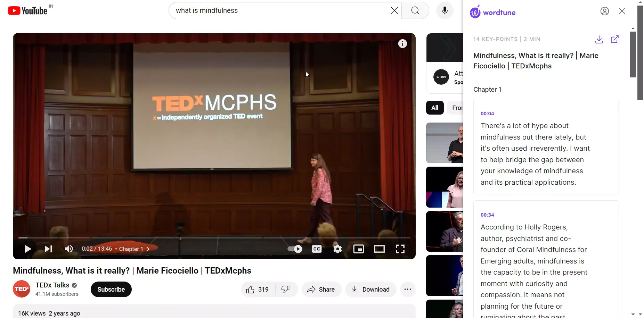Jump to timestamp 00:04 in summary
Image resolution: width=644 pixels, height=318 pixels.
[487, 114]
